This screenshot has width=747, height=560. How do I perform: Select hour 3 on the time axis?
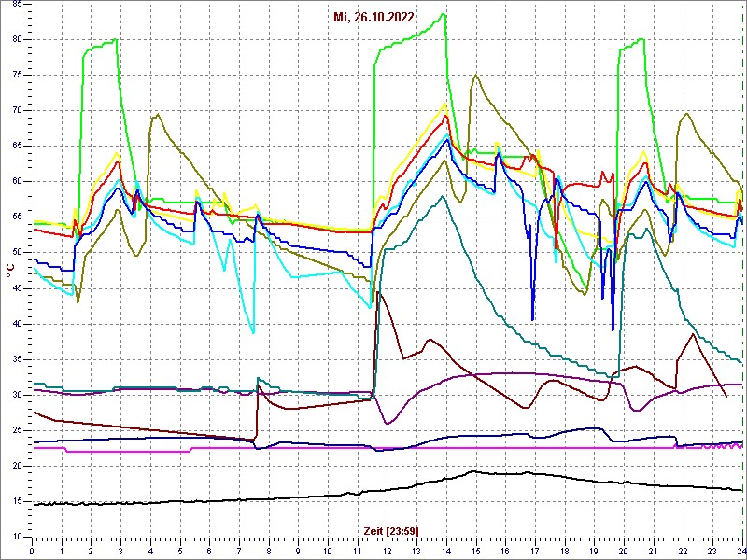coord(120,551)
